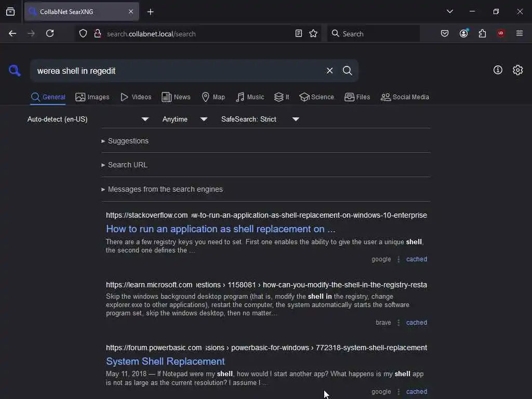The image size is (532, 399).
Task: Open Firefox account icon
Action: click(x=464, y=33)
